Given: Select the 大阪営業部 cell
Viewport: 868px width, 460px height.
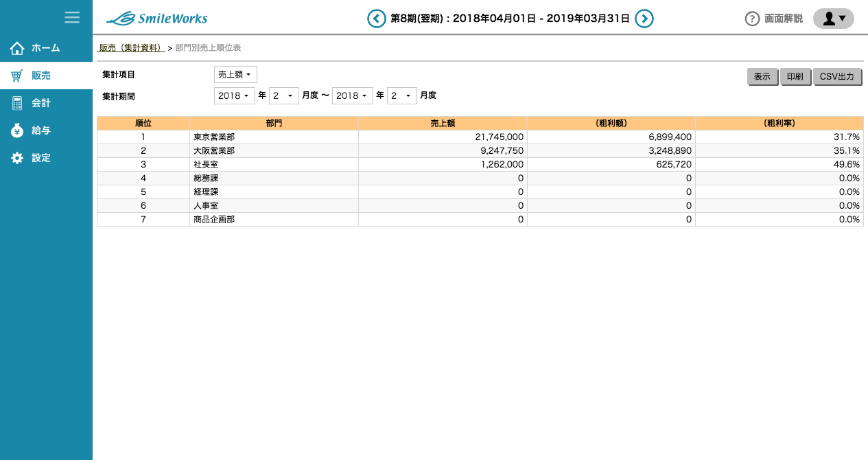Looking at the screenshot, I should coord(274,151).
